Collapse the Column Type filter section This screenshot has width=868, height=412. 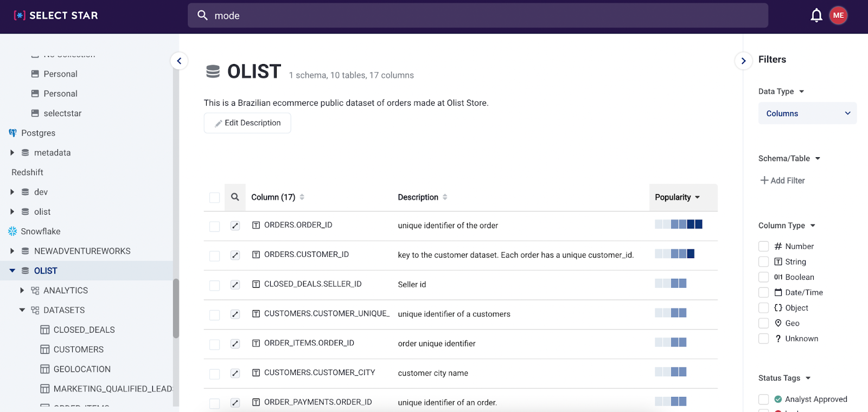(x=813, y=226)
